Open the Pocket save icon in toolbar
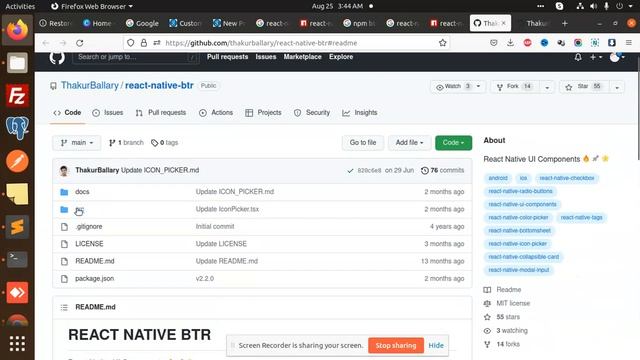 click(x=493, y=42)
